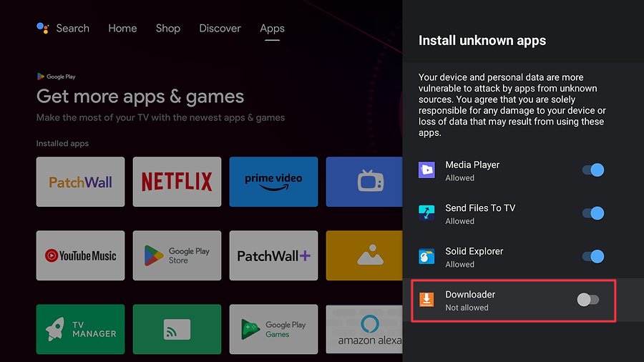Turn off Media Player install permission
Screen dimensions: 644x362
[593, 170]
